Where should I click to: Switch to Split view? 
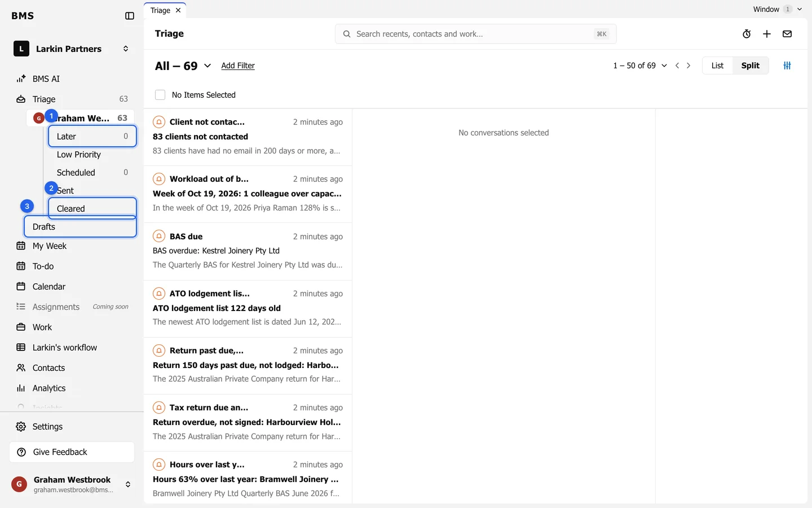pos(750,65)
